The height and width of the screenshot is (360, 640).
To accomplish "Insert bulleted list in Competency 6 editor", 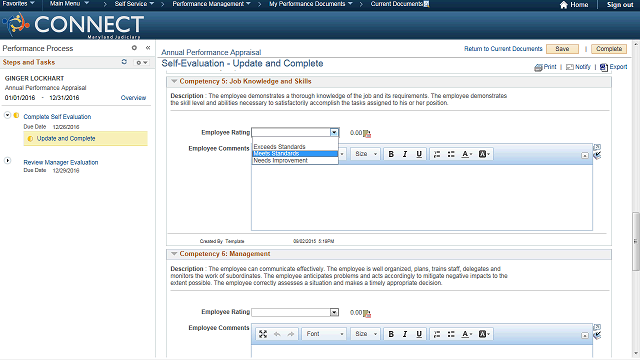I will point(451,334).
